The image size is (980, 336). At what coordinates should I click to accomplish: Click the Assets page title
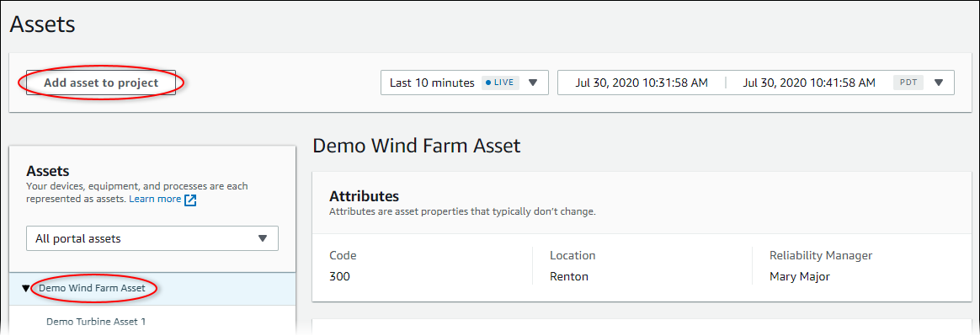click(x=42, y=24)
